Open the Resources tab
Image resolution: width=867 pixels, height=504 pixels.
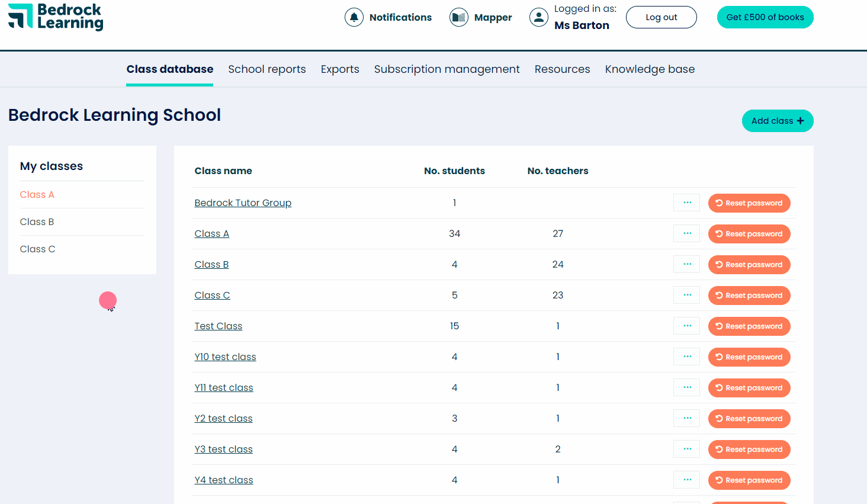coord(563,69)
